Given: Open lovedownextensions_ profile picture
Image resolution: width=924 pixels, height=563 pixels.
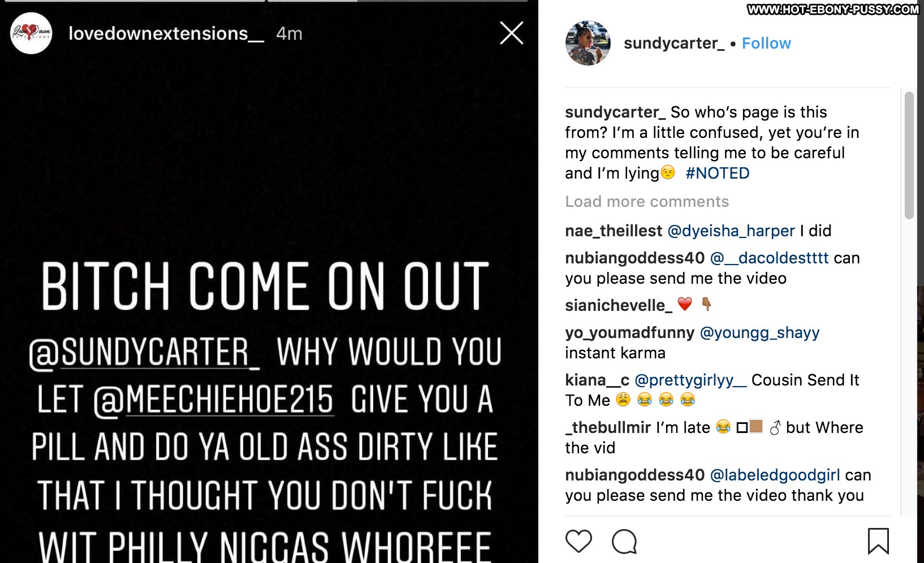Looking at the screenshot, I should point(31,33).
